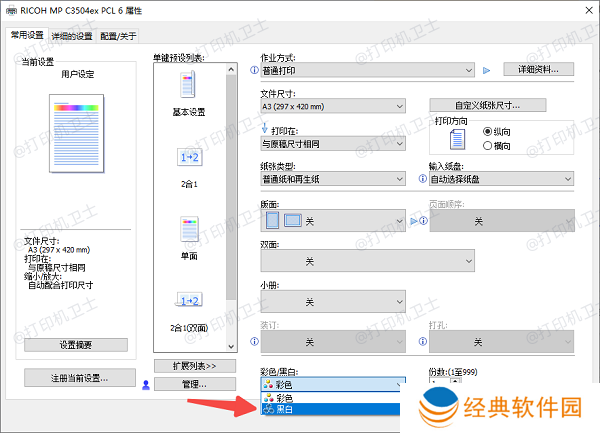Click the 注册当前设置... button

pyautogui.click(x=80, y=378)
